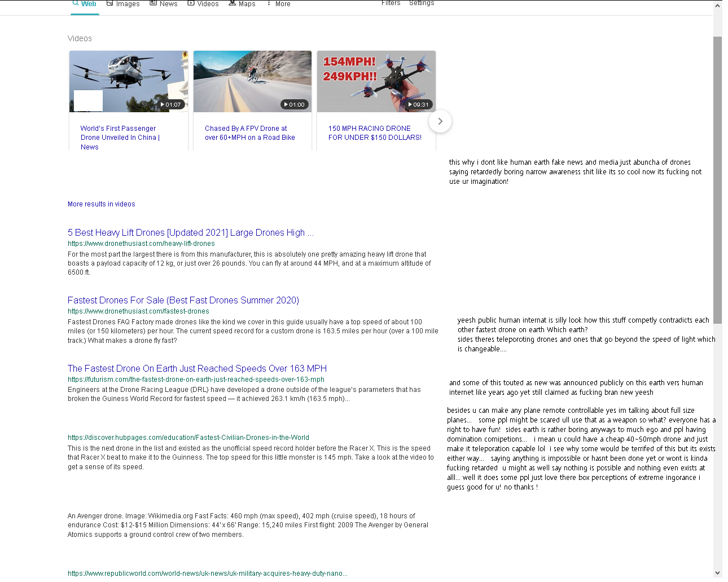Click the 01:00 play duration badge
The width and height of the screenshot is (728, 582).
295,104
